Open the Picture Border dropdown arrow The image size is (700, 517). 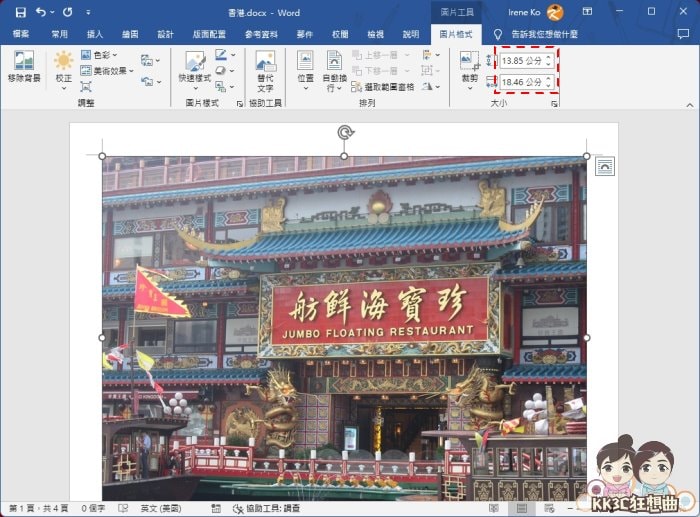tap(233, 55)
